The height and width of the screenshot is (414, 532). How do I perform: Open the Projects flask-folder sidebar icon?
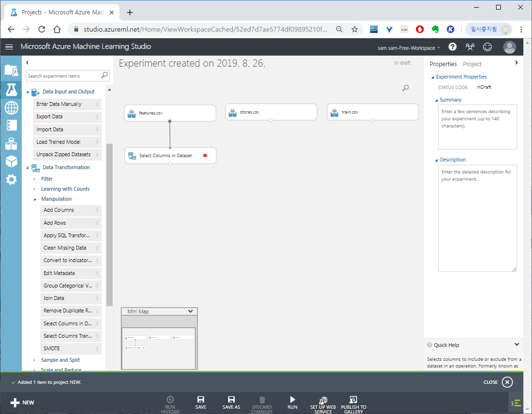click(11, 70)
